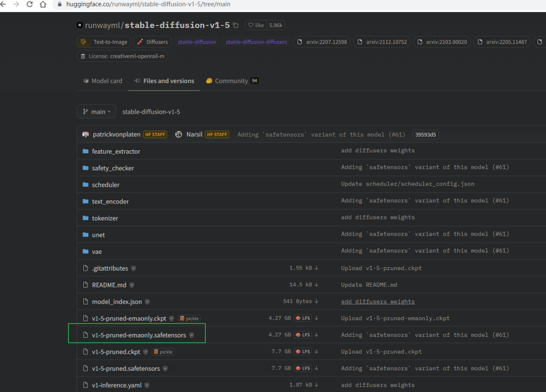Click the browser reload icon
546x392 pixels.
[x=30, y=4]
